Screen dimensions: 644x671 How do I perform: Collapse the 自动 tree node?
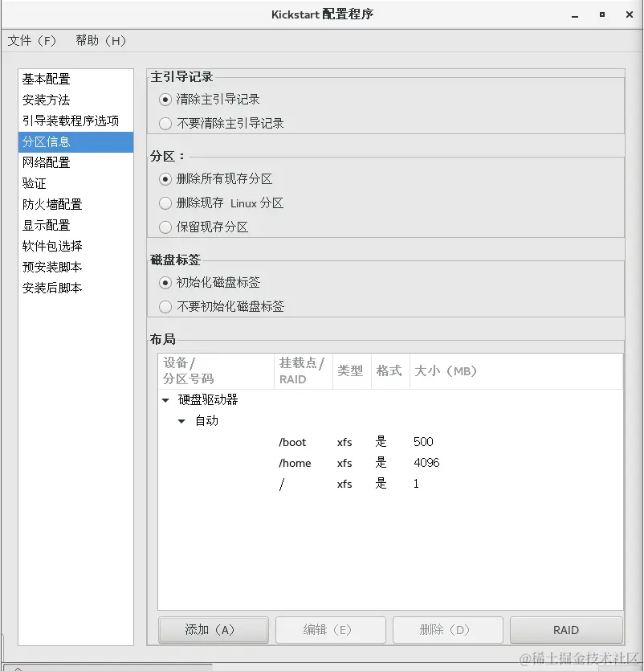(x=181, y=422)
